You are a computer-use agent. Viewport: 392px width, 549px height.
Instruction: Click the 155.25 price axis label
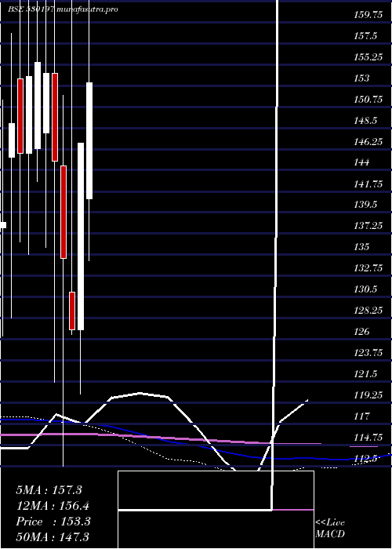pos(368,57)
